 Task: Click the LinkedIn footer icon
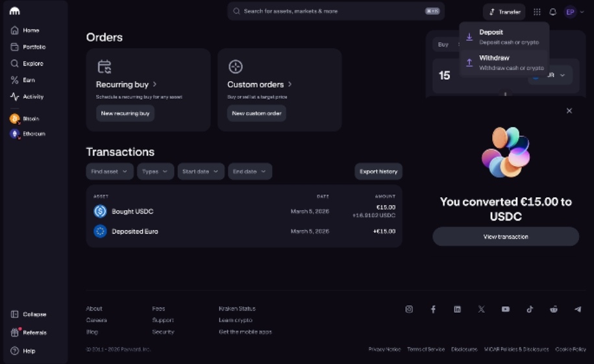coord(457,309)
